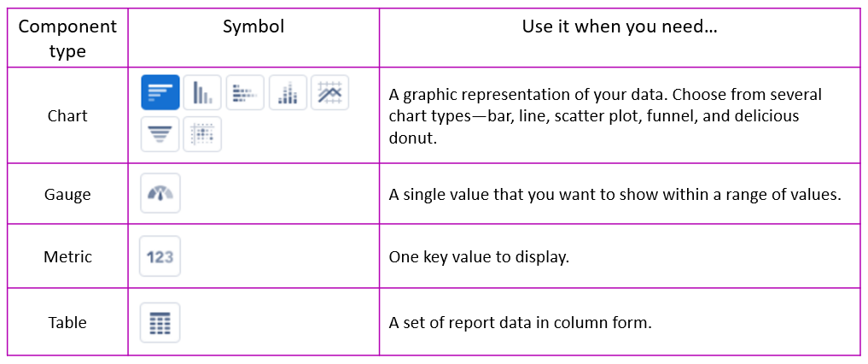Image resolution: width=868 pixels, height=364 pixels.
Task: Click the Gauge component icon
Action: (x=160, y=193)
